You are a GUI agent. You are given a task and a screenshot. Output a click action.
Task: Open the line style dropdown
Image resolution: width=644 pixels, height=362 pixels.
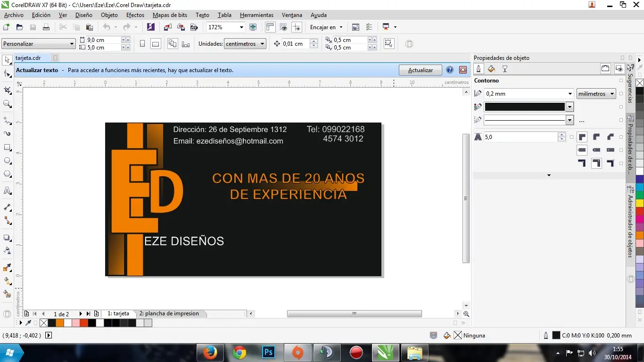click(x=570, y=120)
